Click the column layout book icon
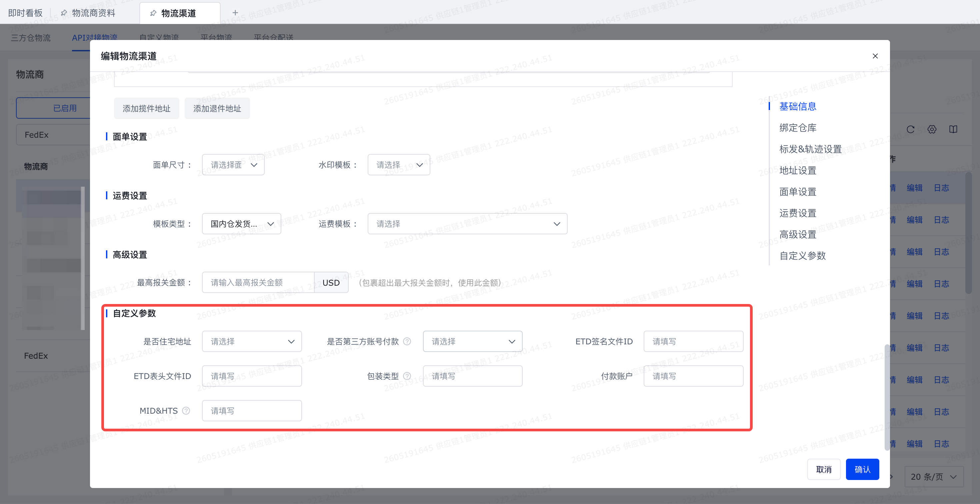This screenshot has height=504, width=980. pyautogui.click(x=953, y=129)
